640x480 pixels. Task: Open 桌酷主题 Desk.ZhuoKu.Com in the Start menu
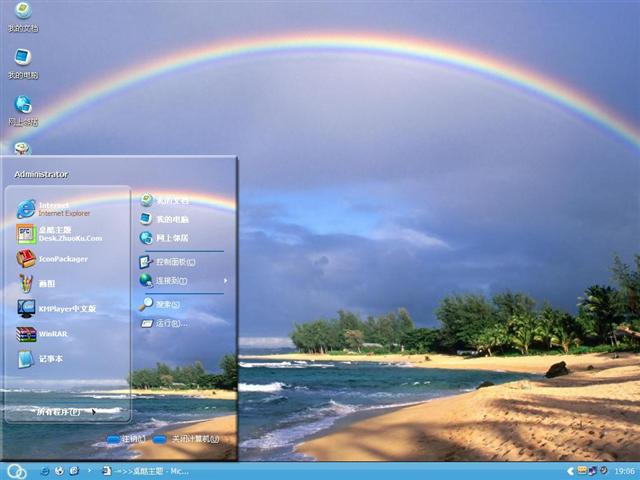[x=59, y=234]
